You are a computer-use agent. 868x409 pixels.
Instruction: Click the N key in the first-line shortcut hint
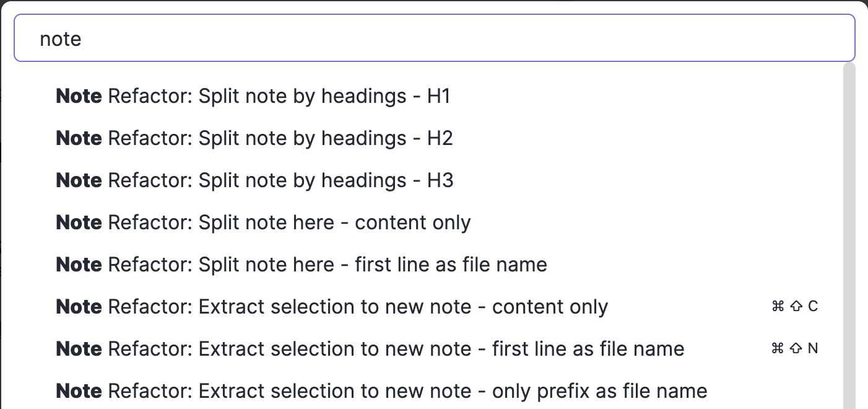click(813, 348)
